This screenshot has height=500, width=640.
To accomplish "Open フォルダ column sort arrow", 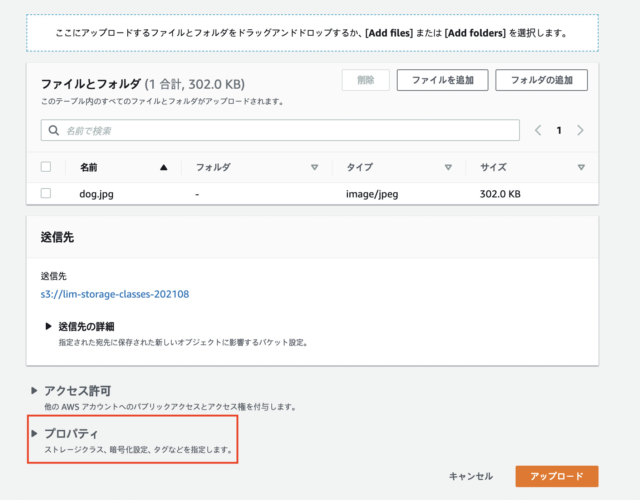I will click(314, 167).
